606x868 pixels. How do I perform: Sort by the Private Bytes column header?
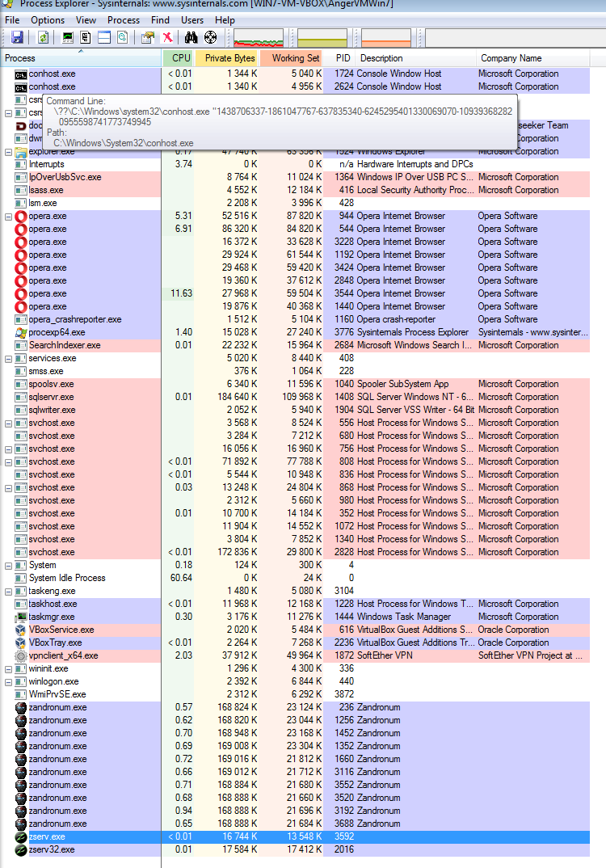(229, 58)
